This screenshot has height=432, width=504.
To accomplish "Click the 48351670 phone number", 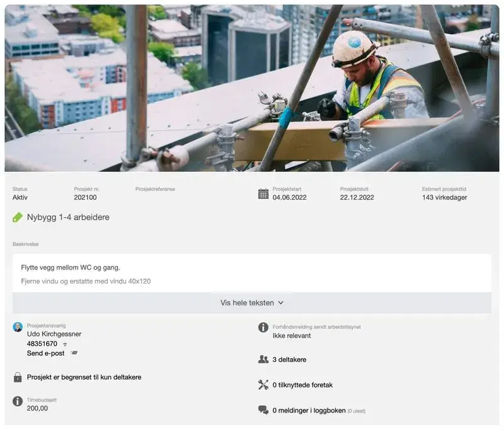I will coord(43,344).
